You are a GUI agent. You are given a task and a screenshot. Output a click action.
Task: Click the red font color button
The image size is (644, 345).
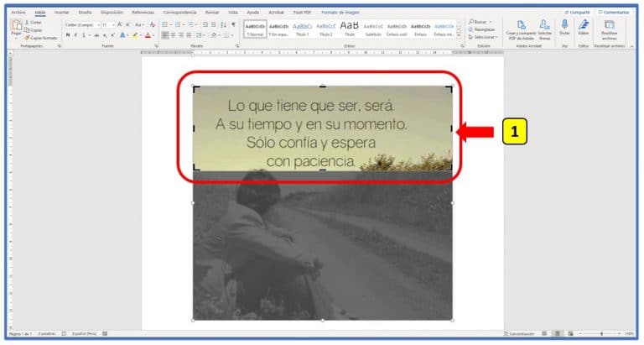(x=148, y=36)
